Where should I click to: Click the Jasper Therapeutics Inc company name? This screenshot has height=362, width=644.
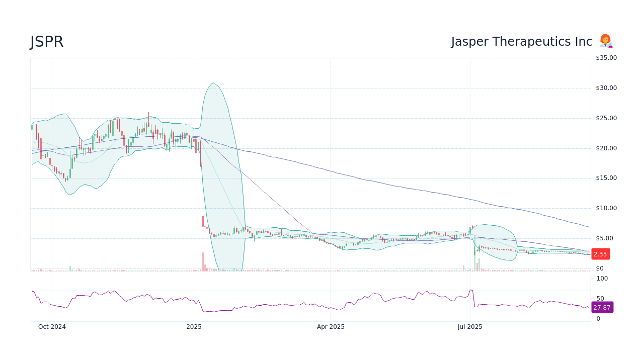click(x=521, y=41)
